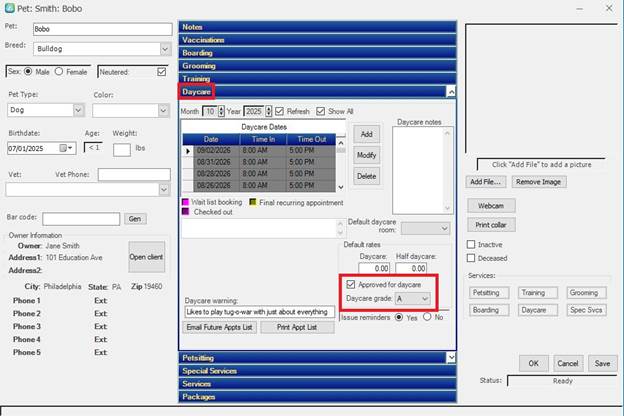The image size is (624, 416).
Task: Click the Cancel button
Action: [x=568, y=363]
